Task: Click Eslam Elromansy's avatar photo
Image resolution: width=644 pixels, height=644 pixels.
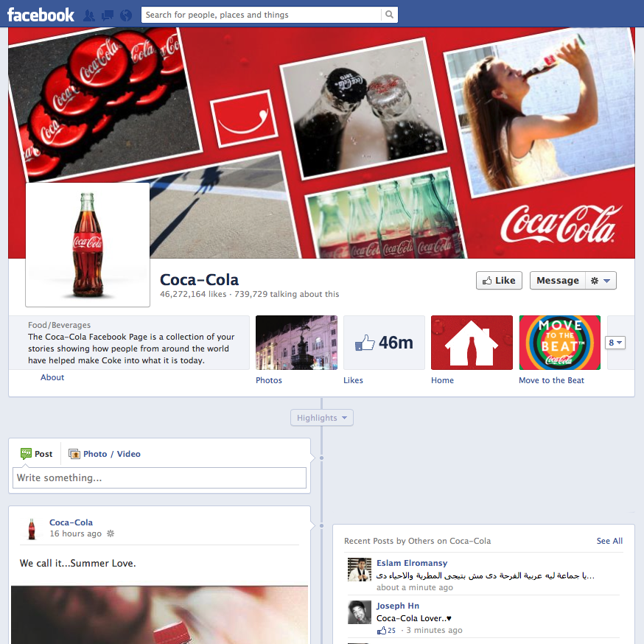Action: tap(360, 570)
